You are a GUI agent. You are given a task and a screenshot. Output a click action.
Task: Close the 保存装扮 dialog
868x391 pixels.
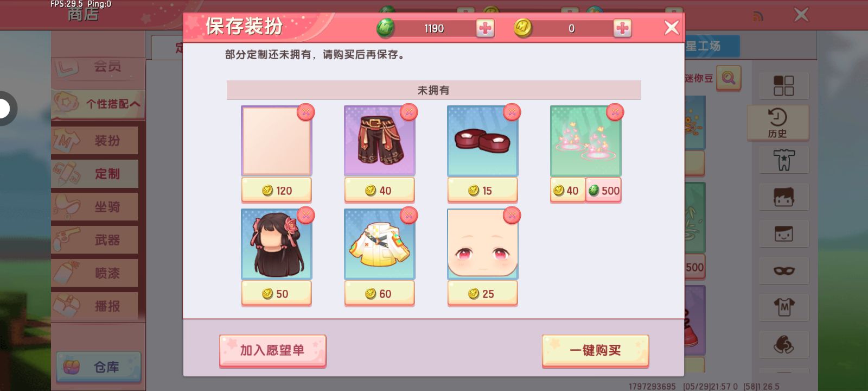point(672,28)
